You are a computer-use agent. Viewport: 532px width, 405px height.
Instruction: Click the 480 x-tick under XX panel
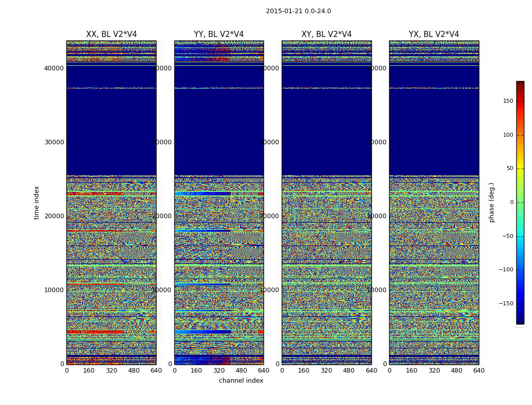point(134,371)
